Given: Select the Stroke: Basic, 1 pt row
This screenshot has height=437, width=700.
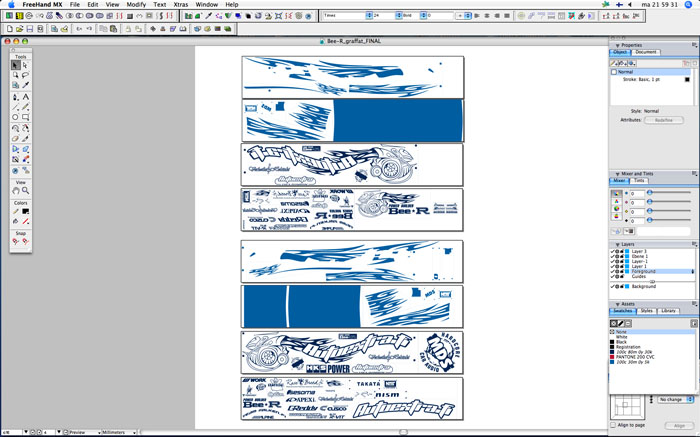Looking at the screenshot, I should tap(650, 79).
